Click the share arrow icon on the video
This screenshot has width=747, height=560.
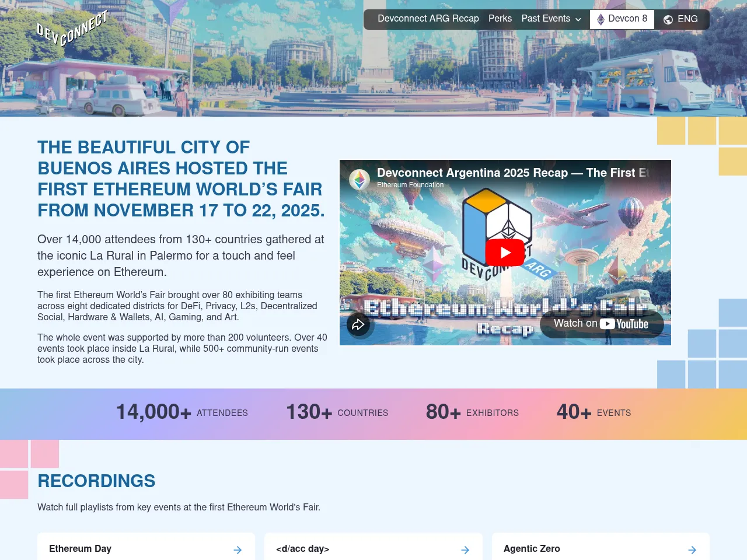tap(359, 325)
